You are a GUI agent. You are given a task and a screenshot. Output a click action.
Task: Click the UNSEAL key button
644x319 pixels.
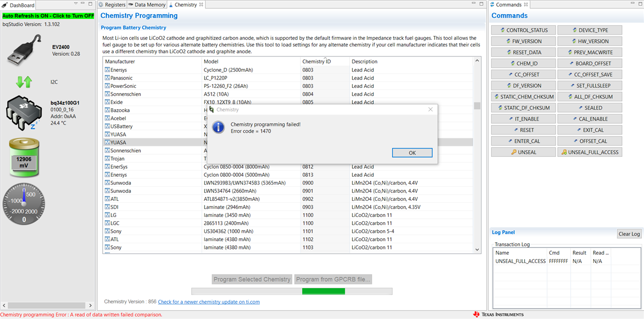[x=523, y=152]
